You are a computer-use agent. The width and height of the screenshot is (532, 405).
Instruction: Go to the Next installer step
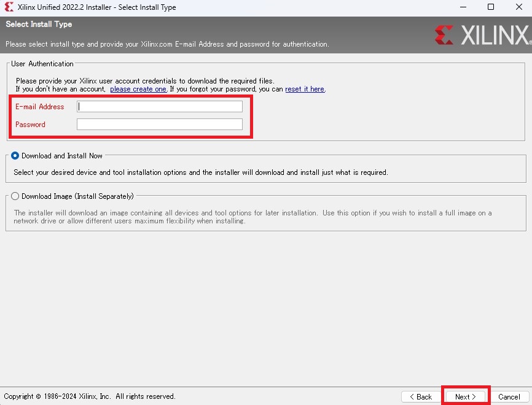point(466,396)
